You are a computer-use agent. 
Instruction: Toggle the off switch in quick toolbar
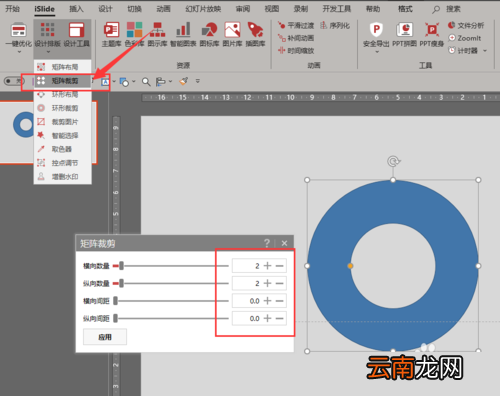coord(14,81)
